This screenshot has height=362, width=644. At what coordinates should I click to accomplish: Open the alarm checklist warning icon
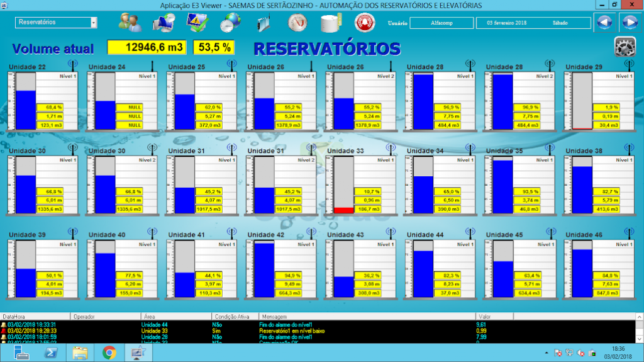click(197, 23)
